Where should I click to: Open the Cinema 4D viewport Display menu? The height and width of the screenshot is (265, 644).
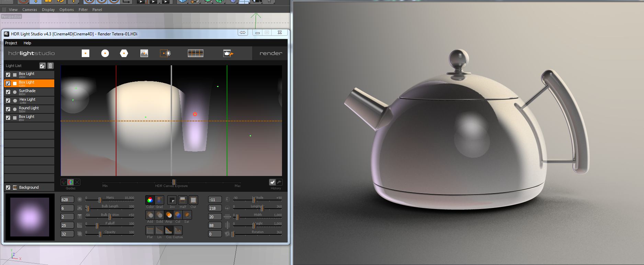click(x=48, y=10)
